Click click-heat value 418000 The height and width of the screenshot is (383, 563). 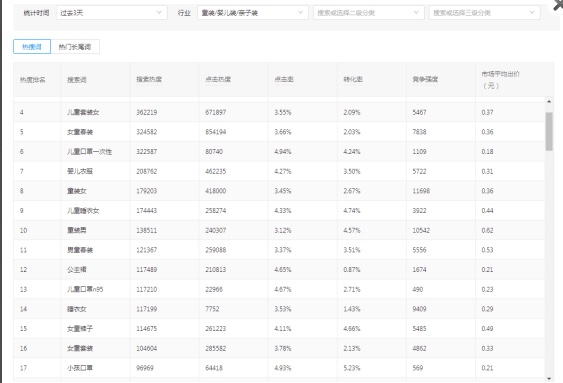pyautogui.click(x=215, y=191)
